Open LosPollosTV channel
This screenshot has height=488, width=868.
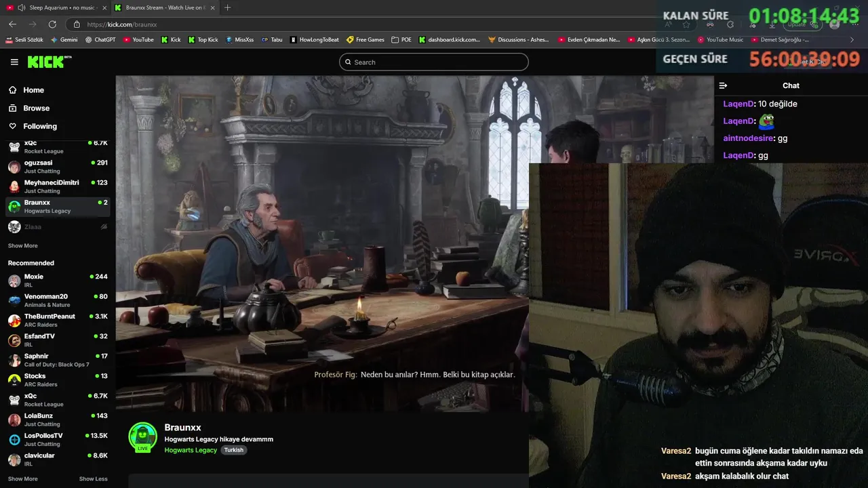point(58,439)
